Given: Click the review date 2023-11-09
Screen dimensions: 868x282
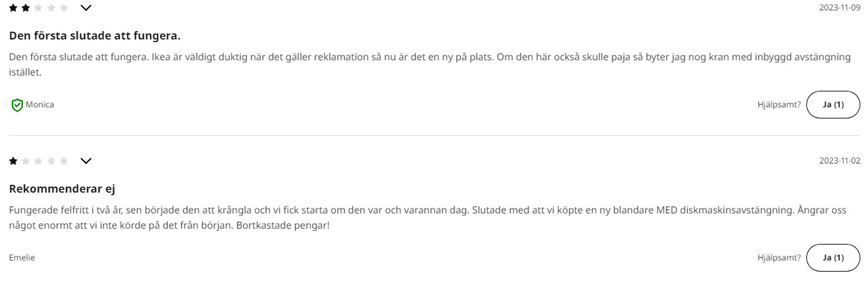Looking at the screenshot, I should (x=840, y=8).
